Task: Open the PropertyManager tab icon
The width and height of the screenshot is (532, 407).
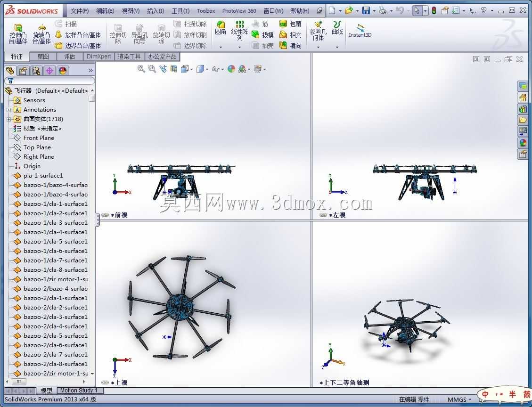Action: click(x=23, y=71)
